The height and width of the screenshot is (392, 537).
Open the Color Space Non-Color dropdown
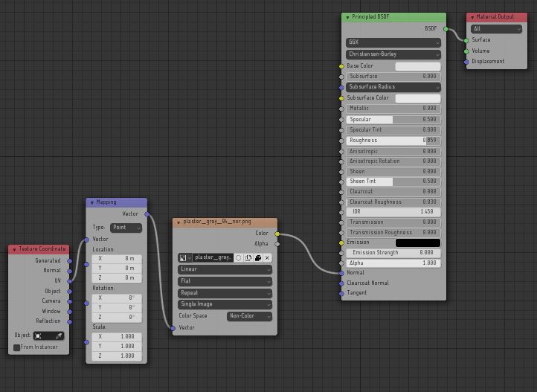(250, 316)
